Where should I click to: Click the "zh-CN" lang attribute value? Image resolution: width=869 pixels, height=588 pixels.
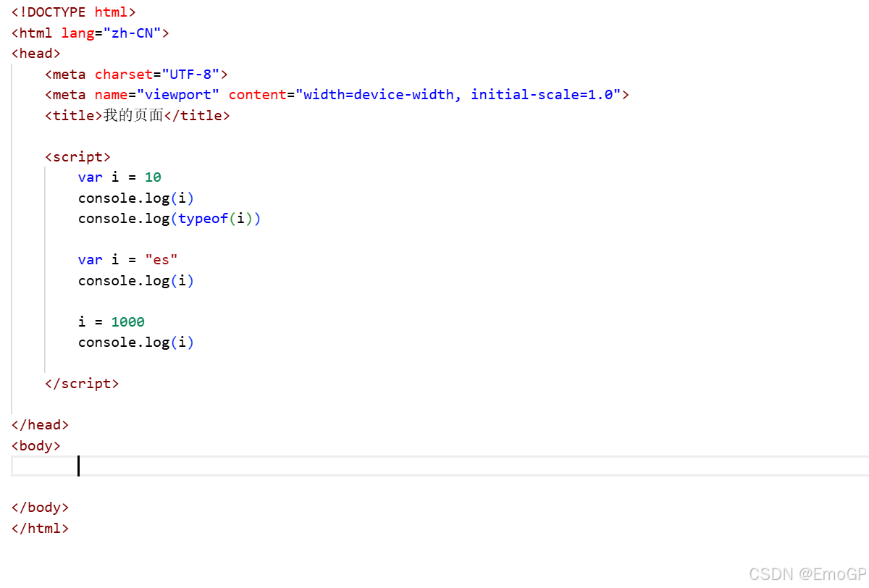point(132,33)
